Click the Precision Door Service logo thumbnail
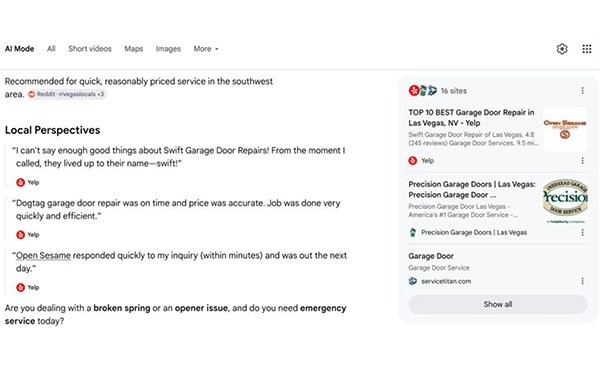 (x=565, y=201)
